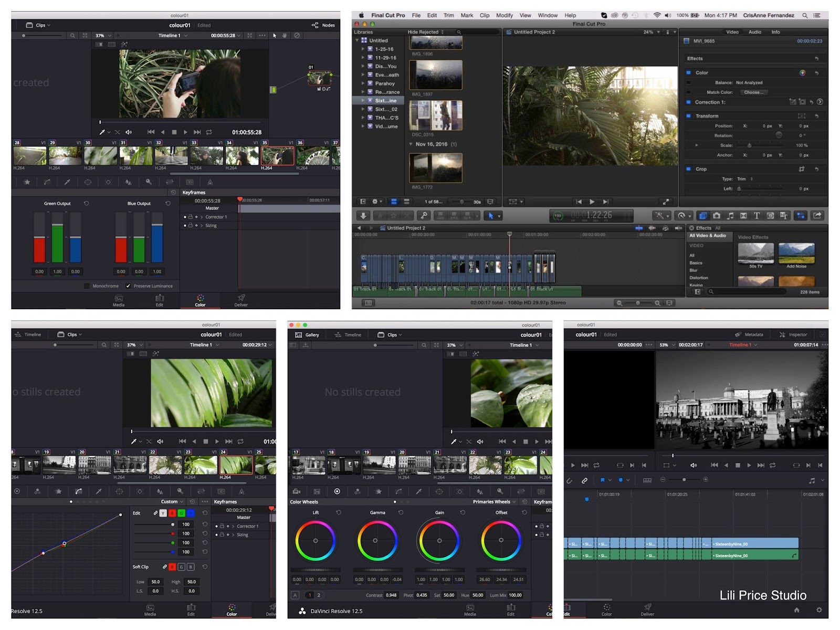Switch to the Audio inspector tab
Viewport: 840px width, 630px height.
tap(754, 32)
